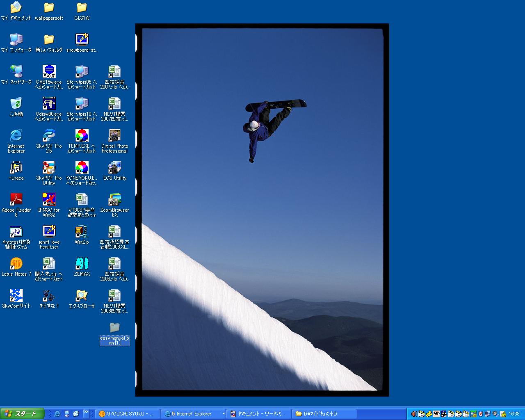Click the eye tray icon

436,414
